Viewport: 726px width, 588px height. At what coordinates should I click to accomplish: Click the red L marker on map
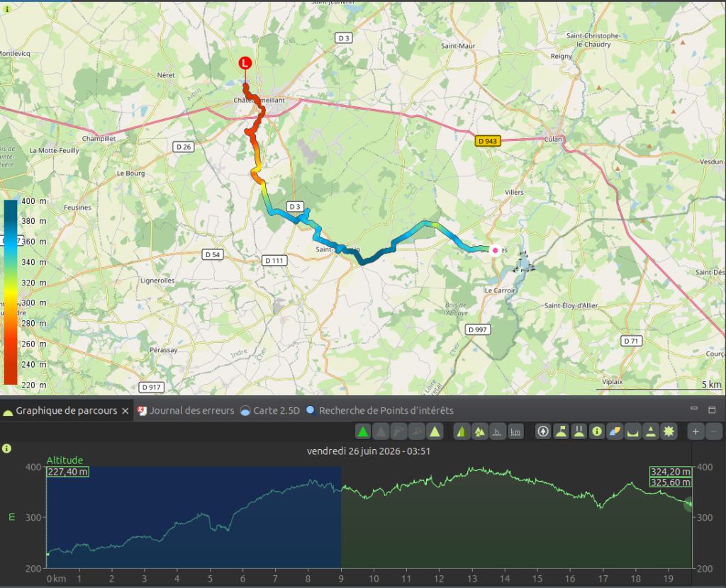(245, 62)
